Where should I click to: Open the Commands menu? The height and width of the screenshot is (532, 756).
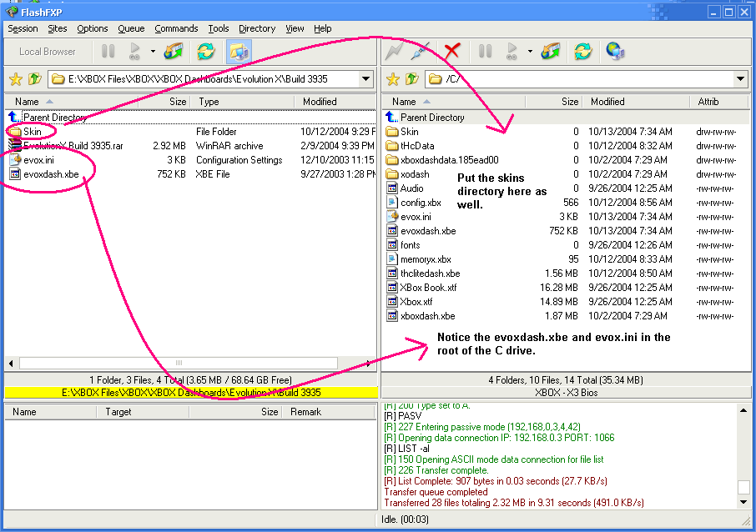176,28
